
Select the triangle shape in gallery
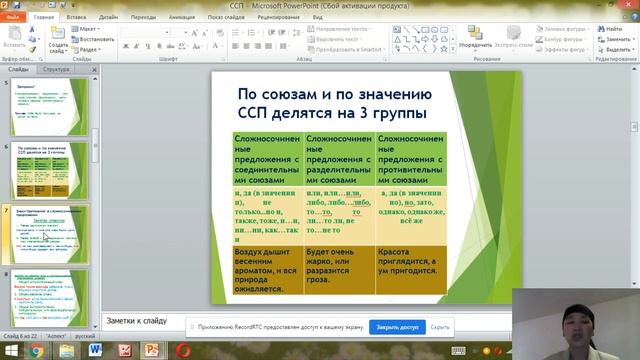pyautogui.click(x=397, y=40)
